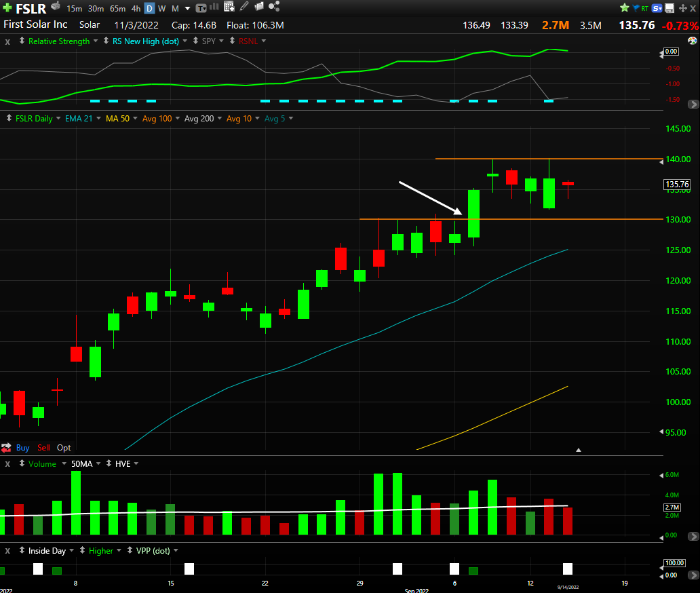Screen dimensions: 700x593
Task: Select the D daily timeframe
Action: click(149, 9)
